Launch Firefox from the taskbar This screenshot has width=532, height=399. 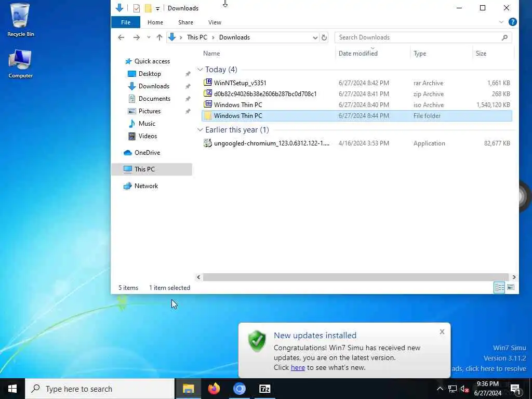click(x=214, y=389)
